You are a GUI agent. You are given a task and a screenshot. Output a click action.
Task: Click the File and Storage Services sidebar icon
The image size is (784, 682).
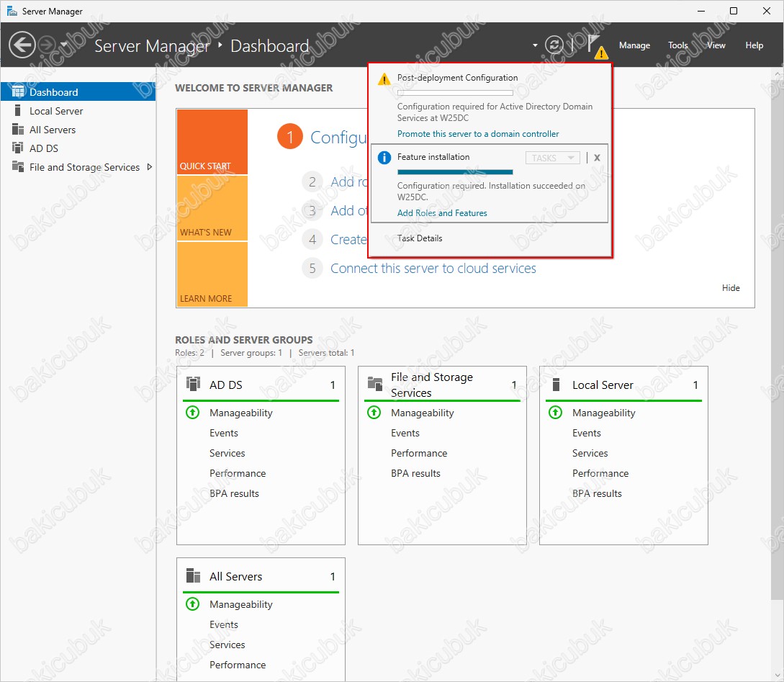[18, 166]
